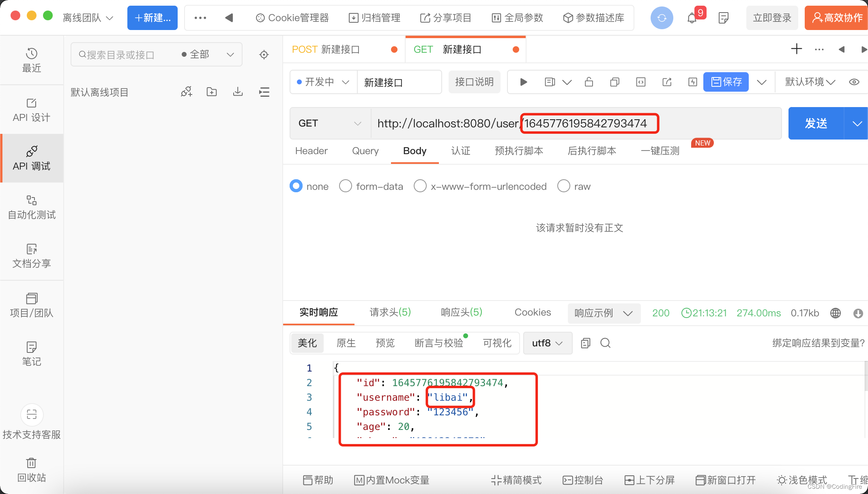Search the response with the magnifier icon

pos(606,343)
